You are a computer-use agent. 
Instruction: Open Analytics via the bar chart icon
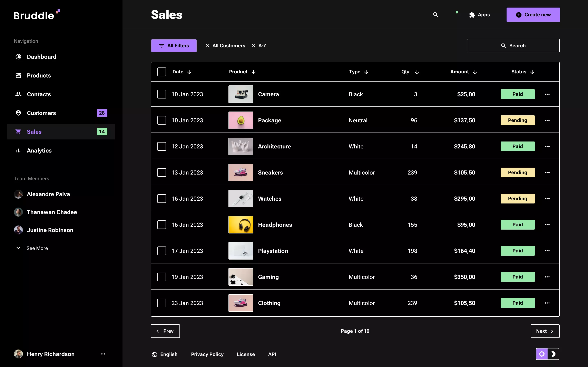click(18, 150)
